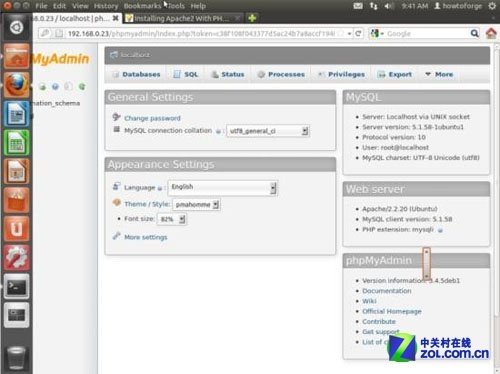Open the Wiki link
Screen dimensions: 500x374
point(369,301)
